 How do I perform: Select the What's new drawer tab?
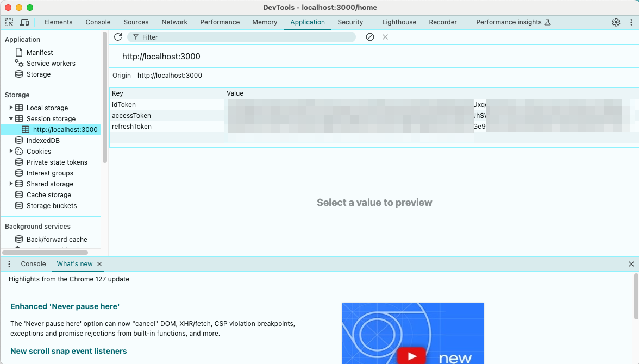pyautogui.click(x=74, y=264)
